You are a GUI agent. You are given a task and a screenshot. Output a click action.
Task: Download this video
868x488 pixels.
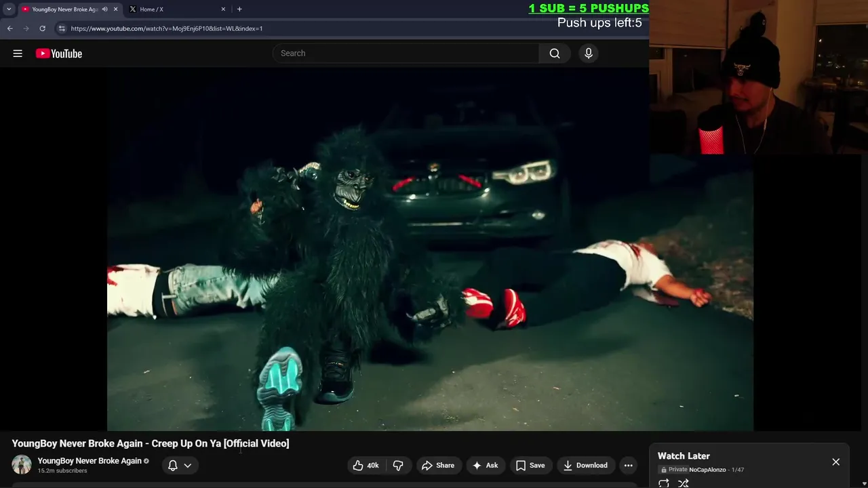pos(585,465)
